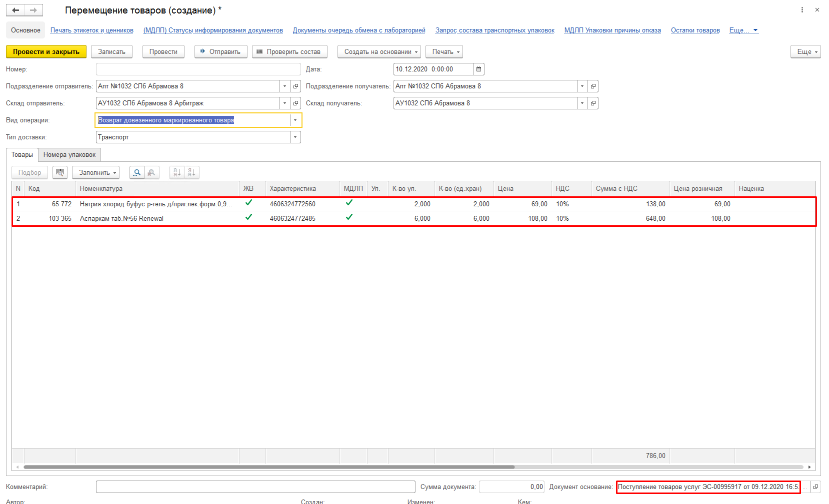Open the Склад получатель record with its open icon
This screenshot has width=829, height=504.
pos(593,103)
